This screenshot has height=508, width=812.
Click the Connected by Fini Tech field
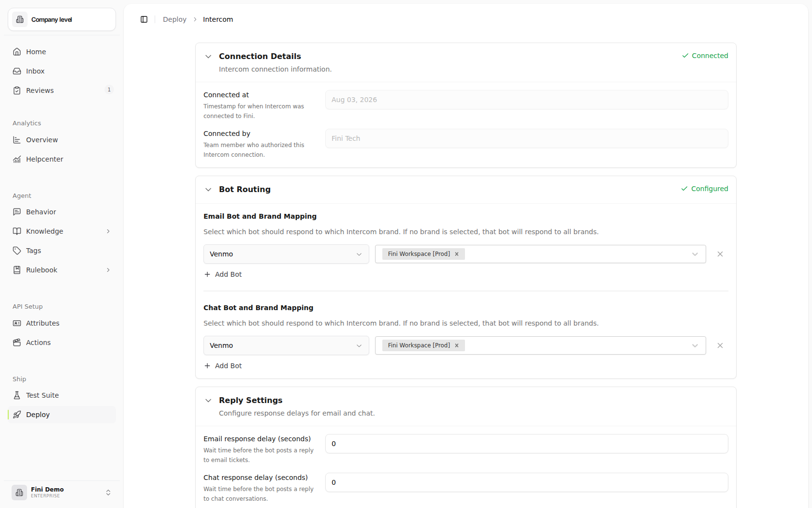(527, 138)
